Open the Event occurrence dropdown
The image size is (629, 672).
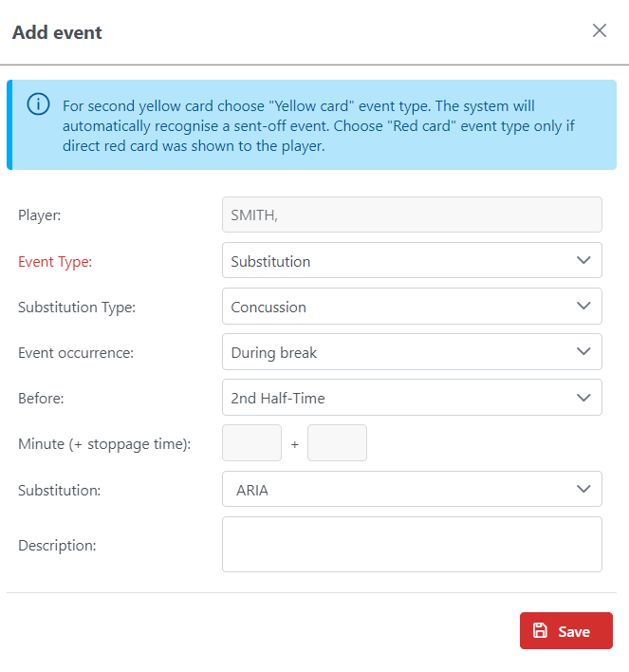click(412, 352)
